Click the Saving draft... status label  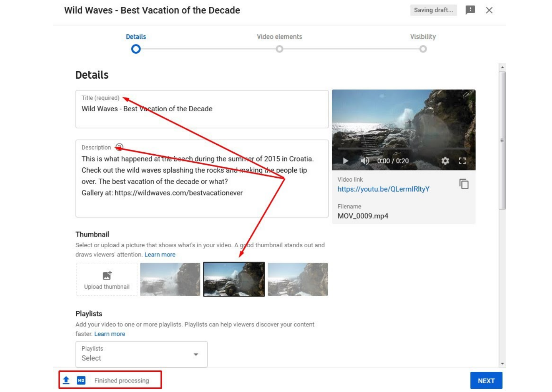click(433, 10)
